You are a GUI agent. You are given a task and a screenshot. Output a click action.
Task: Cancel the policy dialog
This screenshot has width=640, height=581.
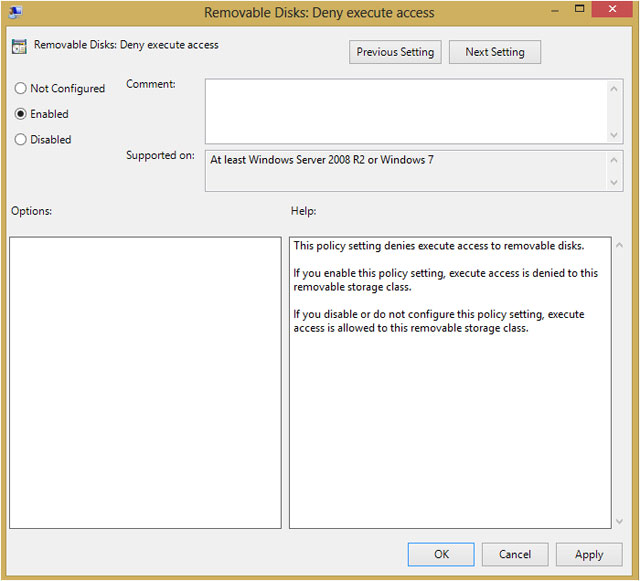[515, 554]
